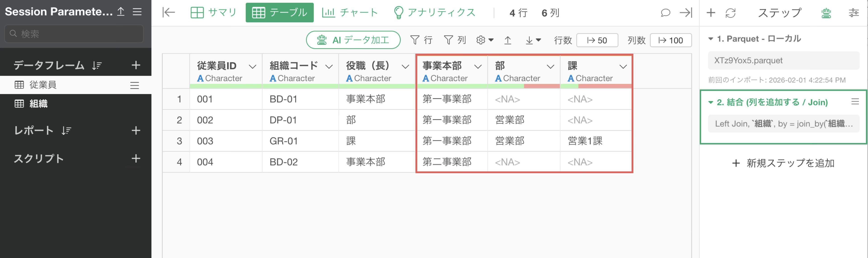Screen dimensions: 868x258
Task: Click the export upload arrow in the table toolbar
Action: 507,40
